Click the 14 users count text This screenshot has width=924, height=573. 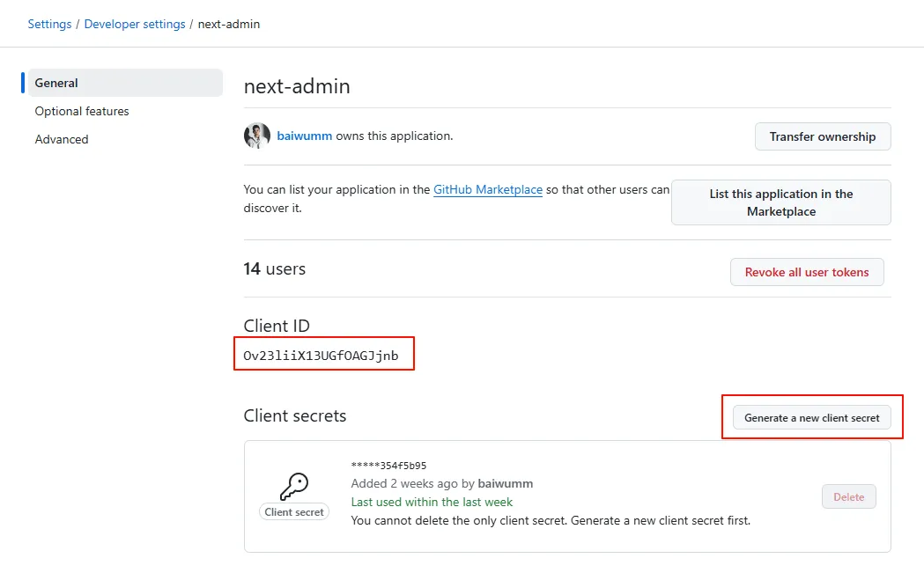click(275, 269)
